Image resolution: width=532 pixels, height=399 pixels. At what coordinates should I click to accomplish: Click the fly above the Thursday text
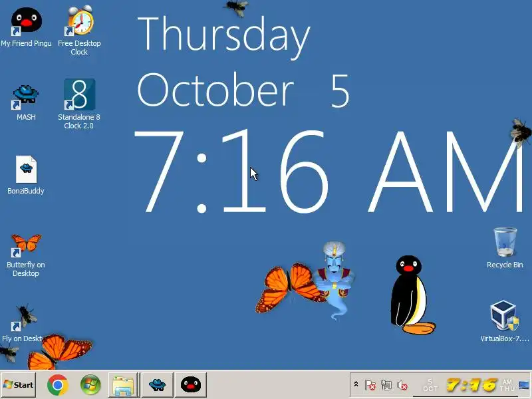(x=237, y=7)
